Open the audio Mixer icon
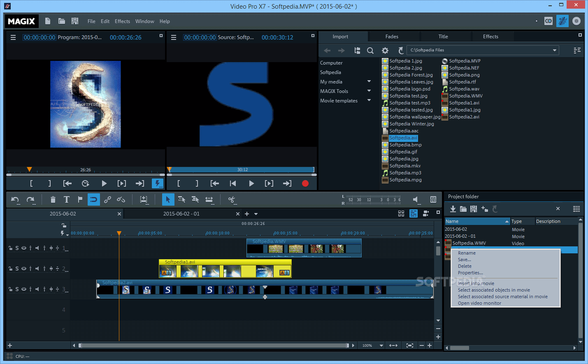The width and height of the screenshot is (588, 364). pyautogui.click(x=433, y=199)
